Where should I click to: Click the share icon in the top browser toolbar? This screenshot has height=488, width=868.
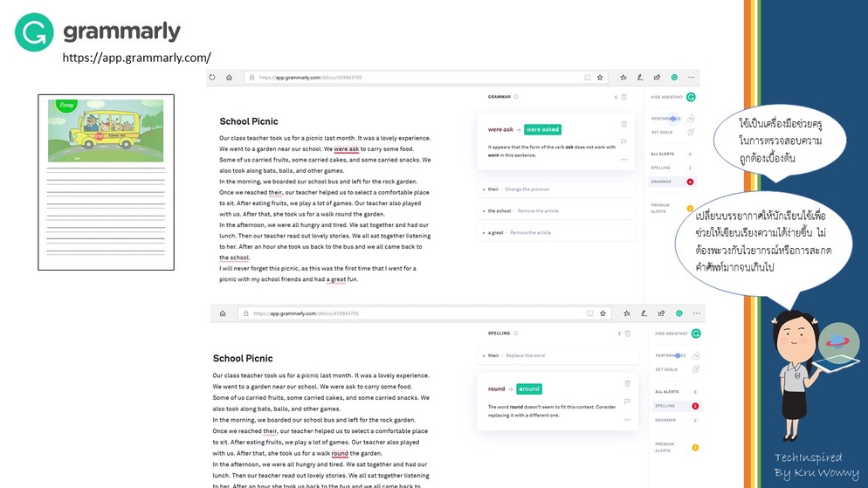point(657,78)
